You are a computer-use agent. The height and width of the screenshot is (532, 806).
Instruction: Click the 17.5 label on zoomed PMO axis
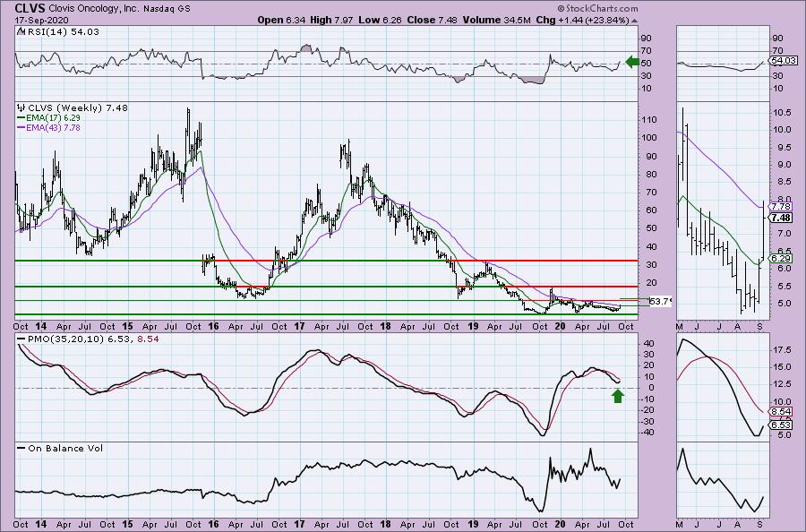pos(781,350)
